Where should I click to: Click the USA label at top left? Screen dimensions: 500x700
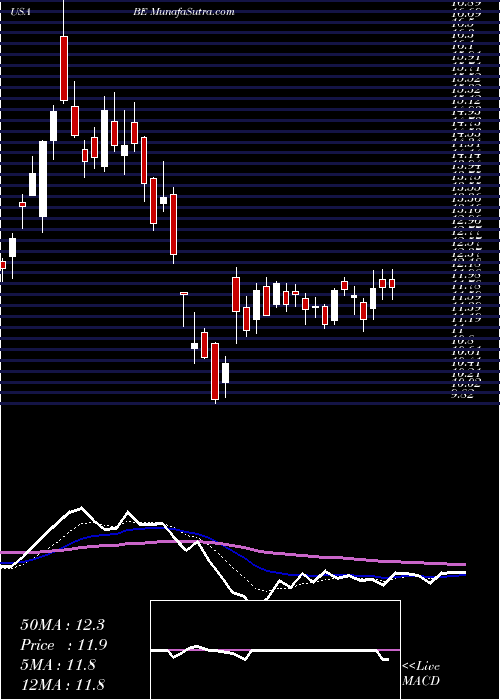point(21,12)
